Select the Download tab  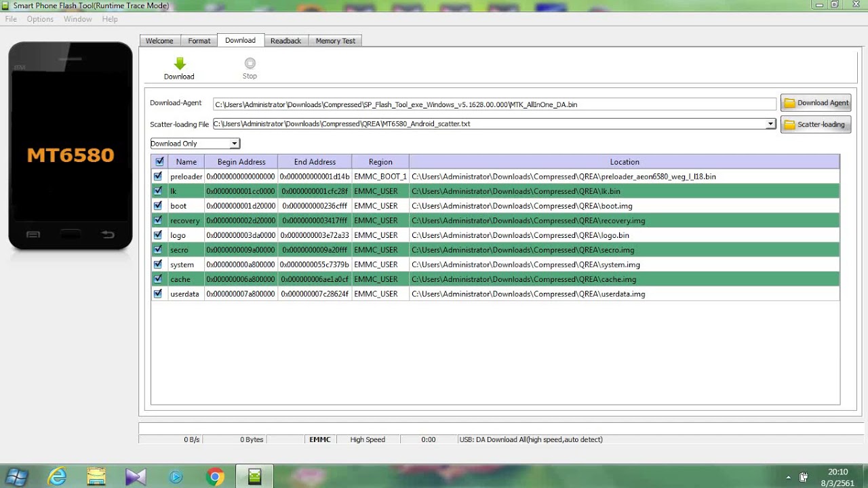(x=240, y=40)
